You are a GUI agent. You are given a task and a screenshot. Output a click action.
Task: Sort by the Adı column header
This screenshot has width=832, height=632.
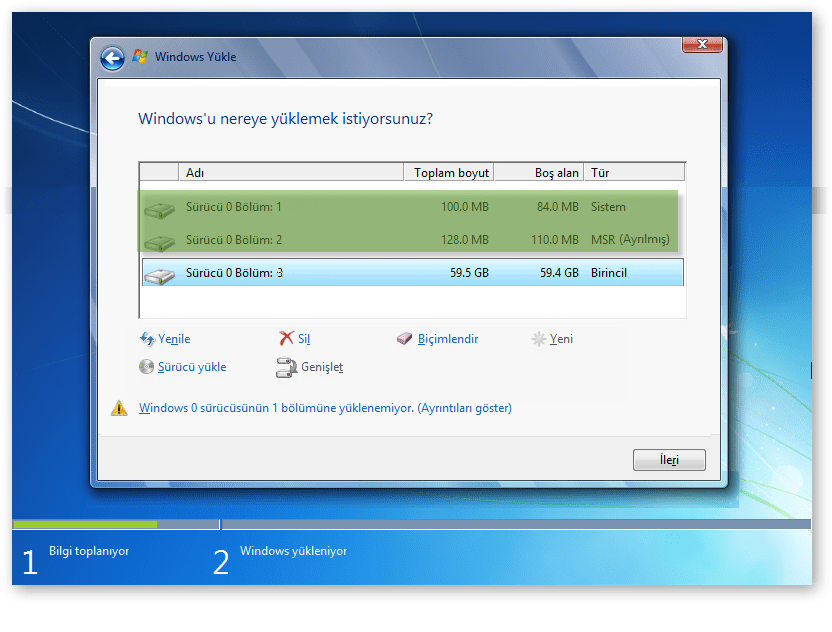click(291, 172)
